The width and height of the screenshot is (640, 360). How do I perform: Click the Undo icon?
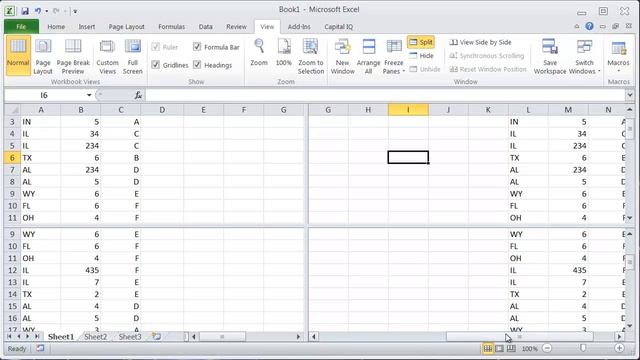click(x=38, y=11)
